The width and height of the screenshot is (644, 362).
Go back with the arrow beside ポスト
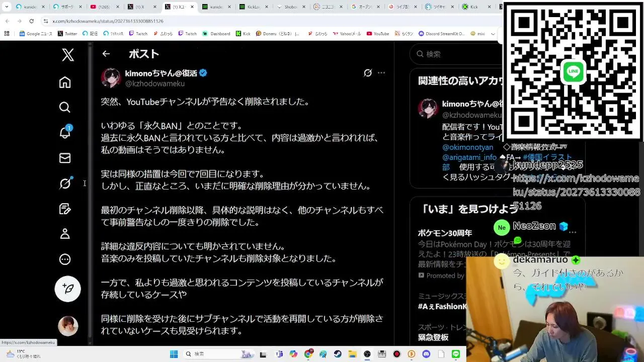pos(106,54)
